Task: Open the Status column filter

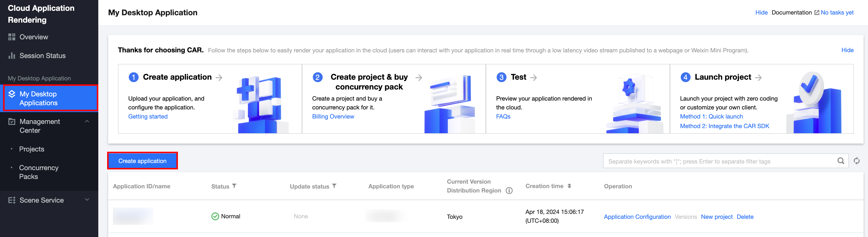Action: (234, 186)
